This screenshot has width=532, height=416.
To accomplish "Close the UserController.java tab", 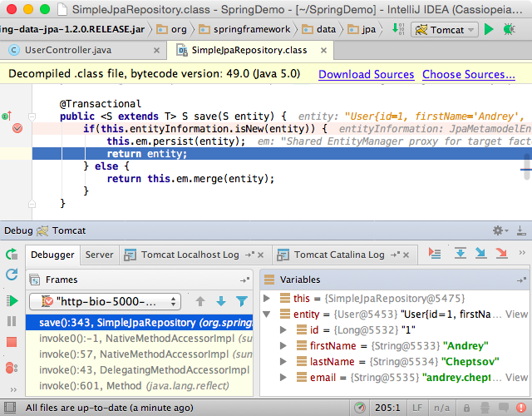I will click(x=156, y=51).
